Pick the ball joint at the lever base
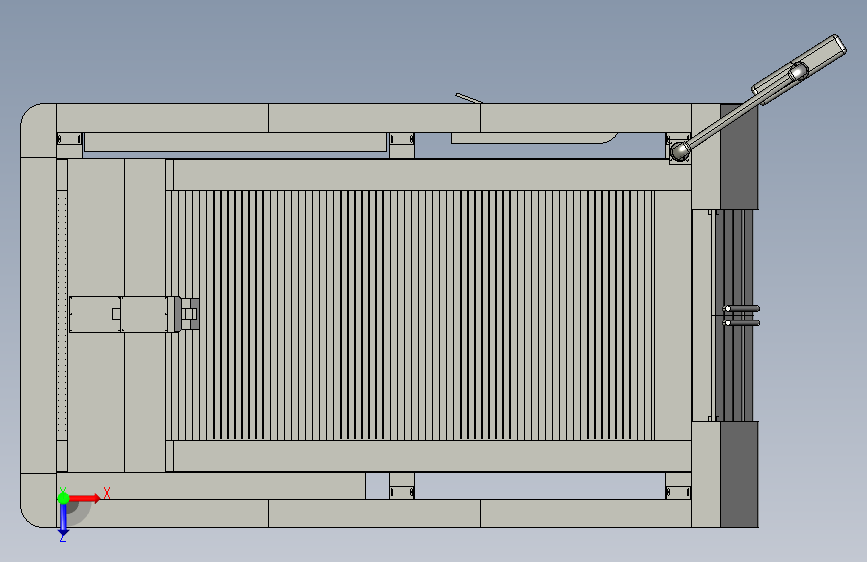Image resolution: width=867 pixels, height=562 pixels. click(679, 151)
